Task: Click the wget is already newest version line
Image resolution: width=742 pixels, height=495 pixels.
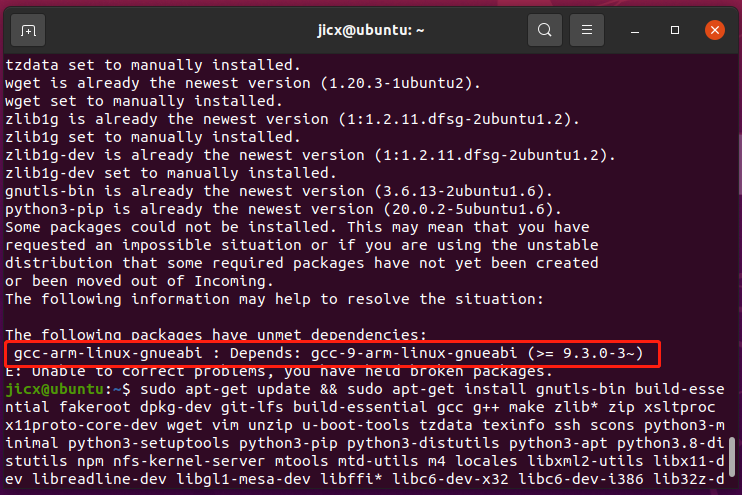Action: click(243, 83)
